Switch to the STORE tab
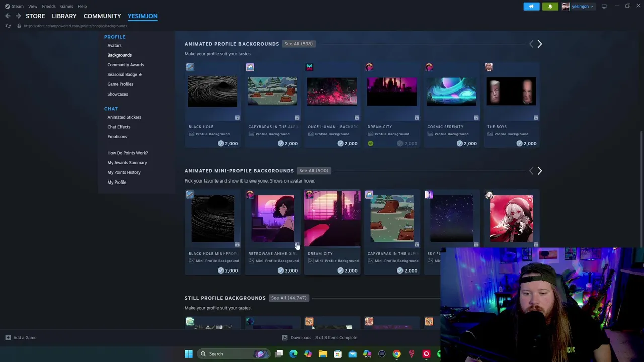 point(35,16)
